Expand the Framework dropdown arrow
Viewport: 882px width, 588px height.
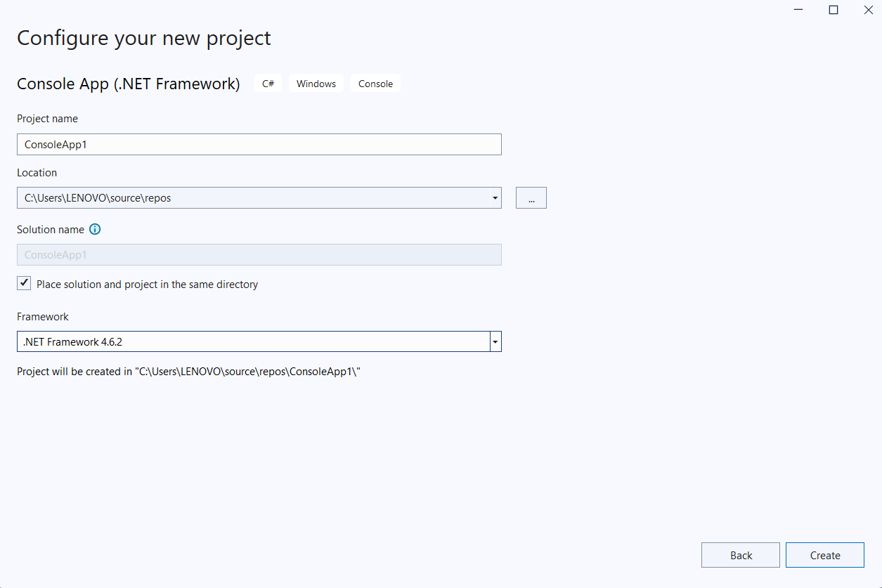[x=495, y=342]
